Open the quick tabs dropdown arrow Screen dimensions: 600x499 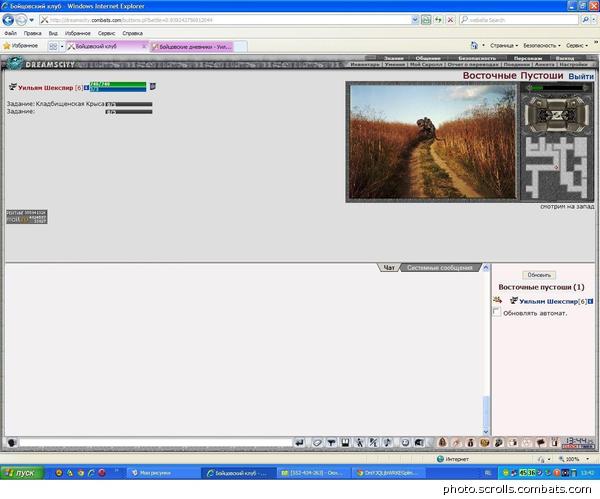(62, 46)
